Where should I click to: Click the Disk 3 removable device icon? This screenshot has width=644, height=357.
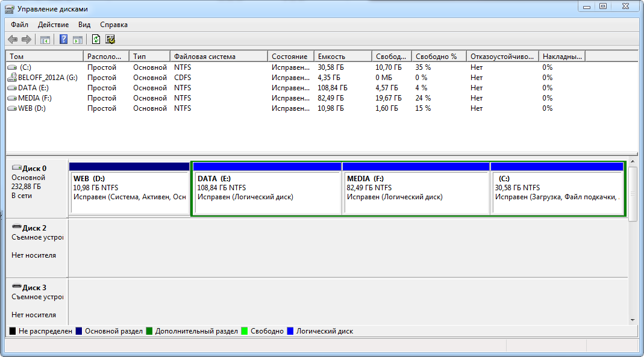[x=17, y=286]
